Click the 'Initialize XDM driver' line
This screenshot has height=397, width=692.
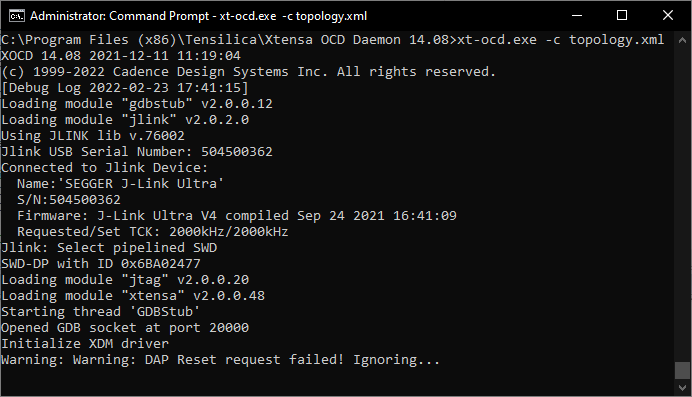[85, 344]
